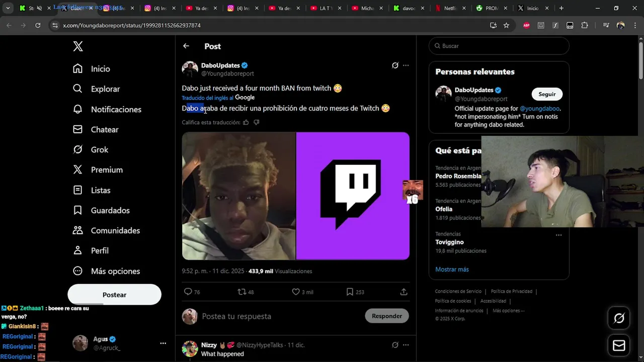644x362 pixels.
Task: Open the Extensions puzzle icon
Action: (x=585, y=25)
